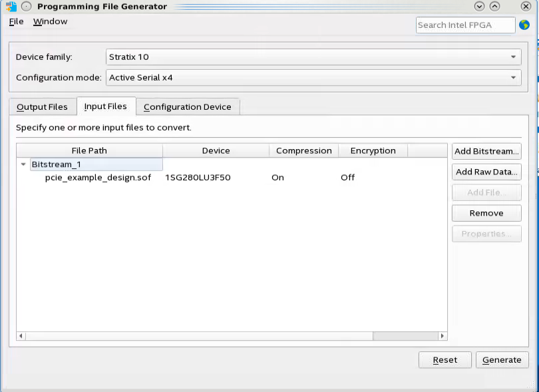Minimize the Programming File Generator window
Screen dimensions: 539x392
click(479, 6)
